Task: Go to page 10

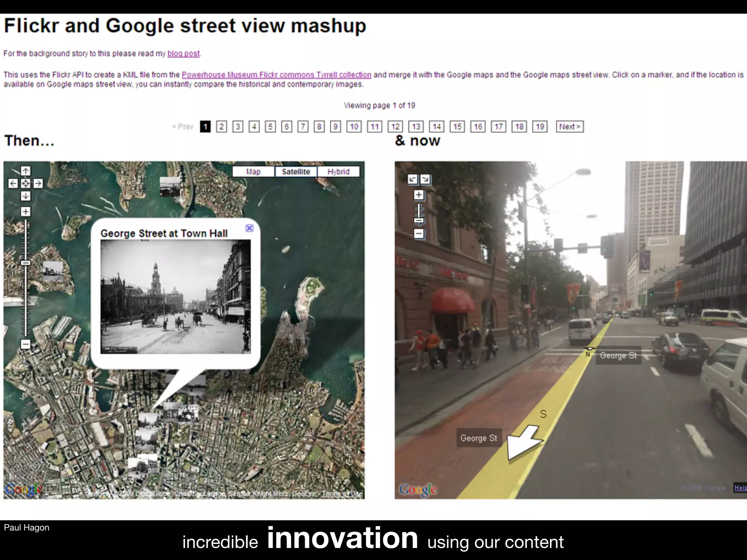Action: point(354,127)
